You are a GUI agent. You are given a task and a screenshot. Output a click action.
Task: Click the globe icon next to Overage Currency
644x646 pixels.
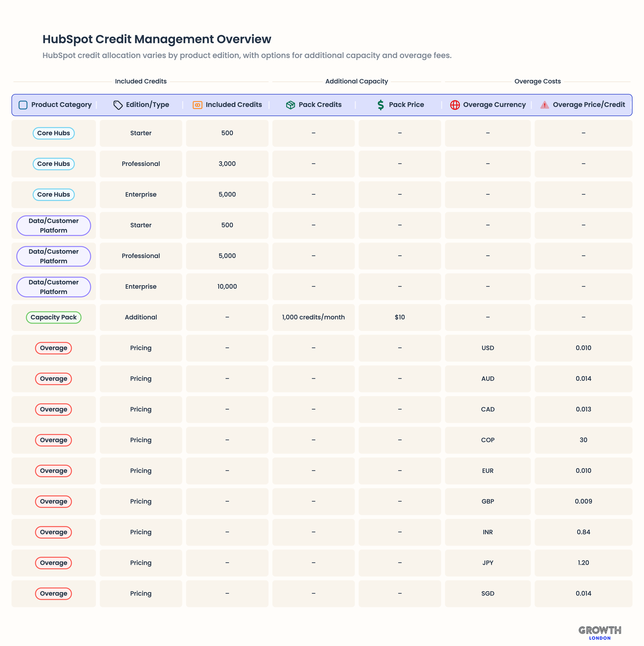[455, 105]
